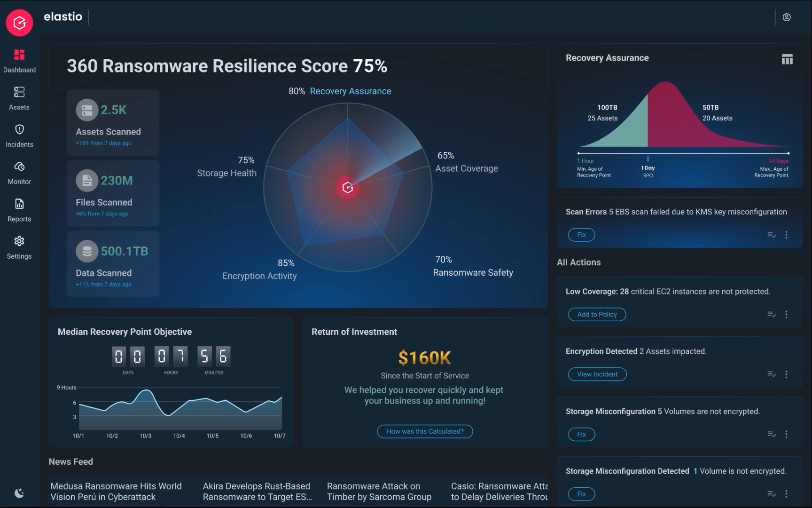Viewport: 812px width, 508px height.
Task: Click the Recovery Assurance table view icon
Action: click(x=787, y=59)
